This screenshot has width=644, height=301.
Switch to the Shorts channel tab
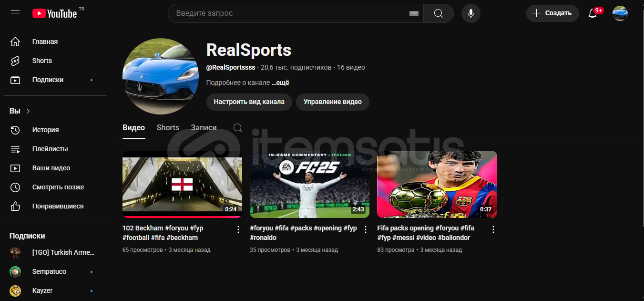tap(168, 128)
